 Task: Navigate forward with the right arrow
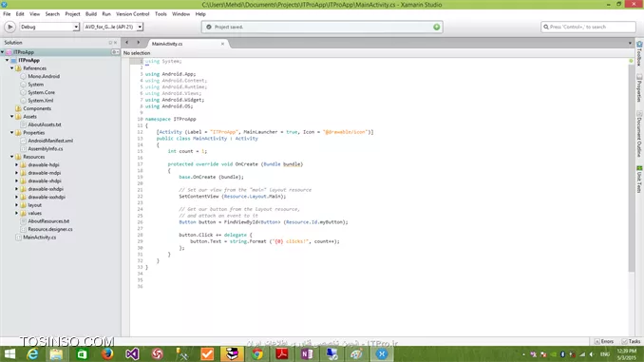139,43
